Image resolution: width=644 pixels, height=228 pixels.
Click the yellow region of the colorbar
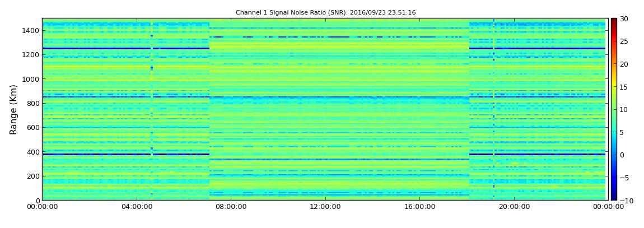point(614,84)
